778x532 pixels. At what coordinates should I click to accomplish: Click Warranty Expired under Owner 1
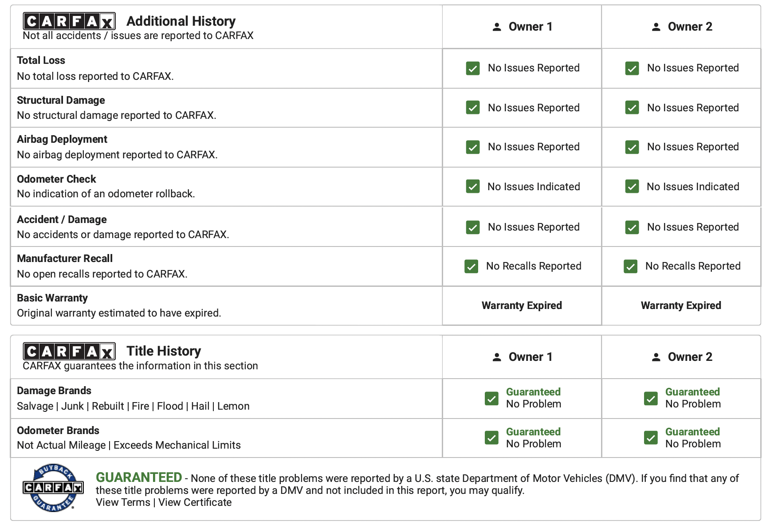pyautogui.click(x=522, y=305)
